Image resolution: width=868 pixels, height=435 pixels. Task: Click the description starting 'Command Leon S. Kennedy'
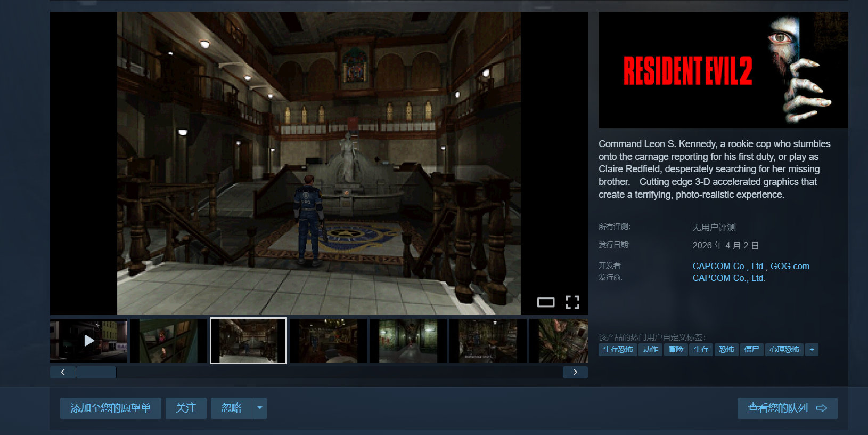[715, 169]
